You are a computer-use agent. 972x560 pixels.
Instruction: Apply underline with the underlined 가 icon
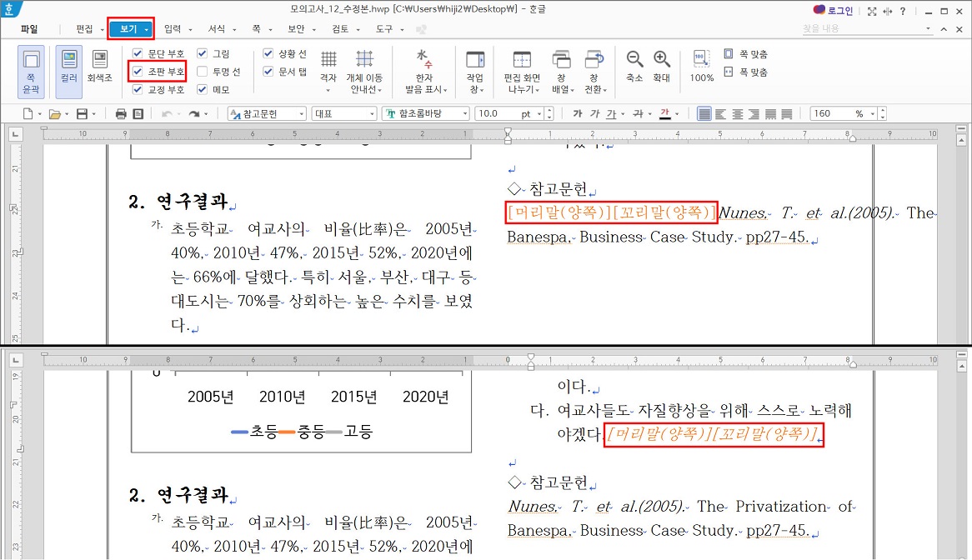pos(611,114)
